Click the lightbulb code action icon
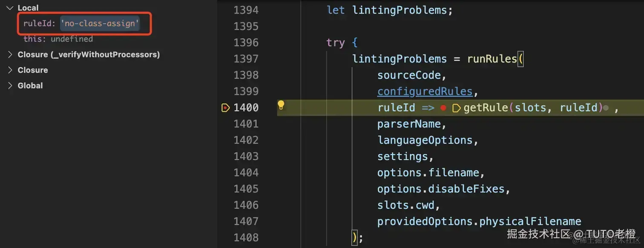 [281, 105]
